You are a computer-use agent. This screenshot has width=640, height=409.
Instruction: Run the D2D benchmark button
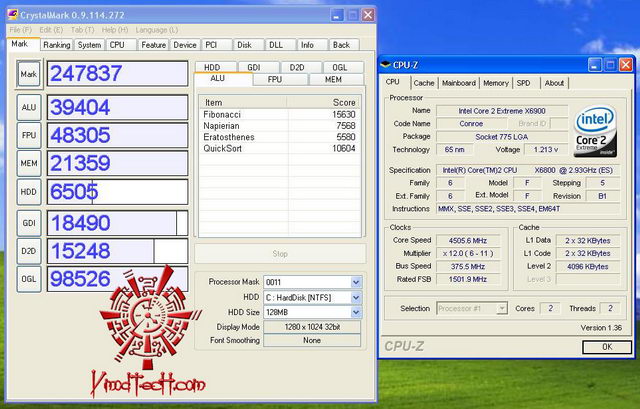click(x=29, y=251)
